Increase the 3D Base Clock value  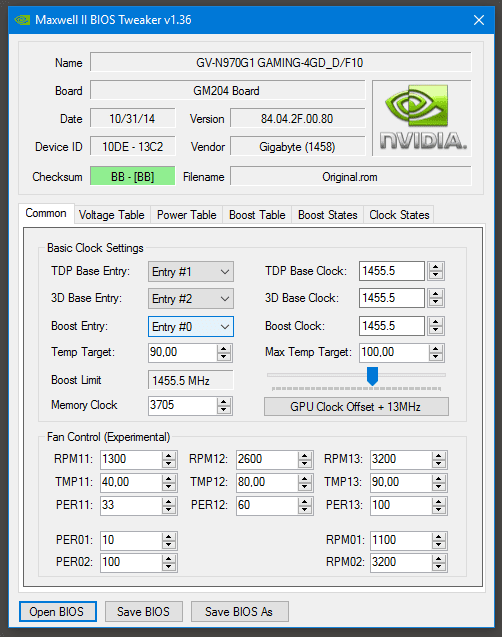tap(435, 294)
